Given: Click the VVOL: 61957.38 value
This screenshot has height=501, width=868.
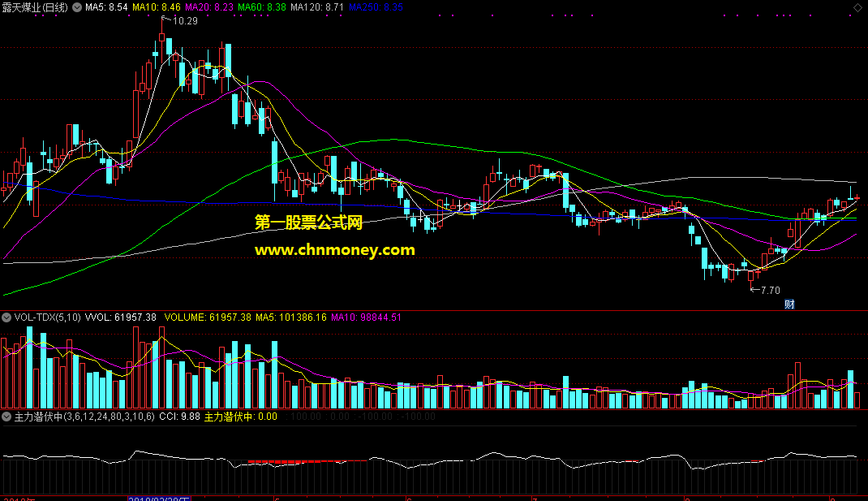Looking at the screenshot, I should pos(121,317).
